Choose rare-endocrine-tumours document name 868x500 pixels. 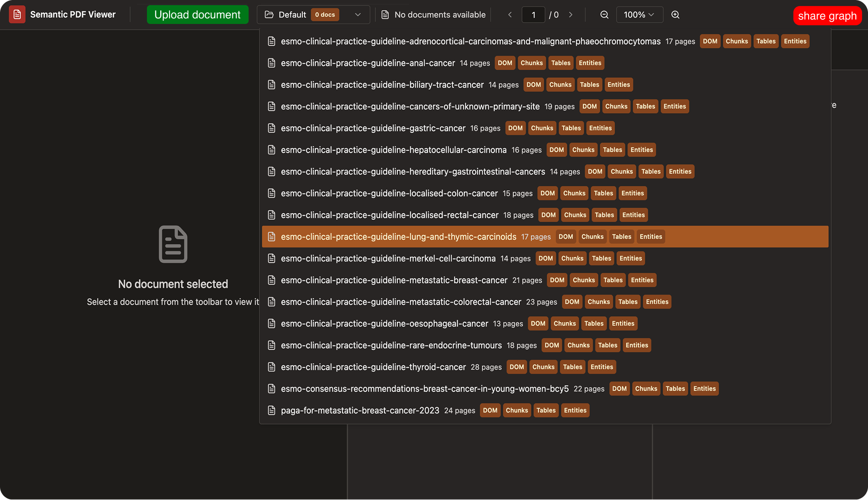391,345
